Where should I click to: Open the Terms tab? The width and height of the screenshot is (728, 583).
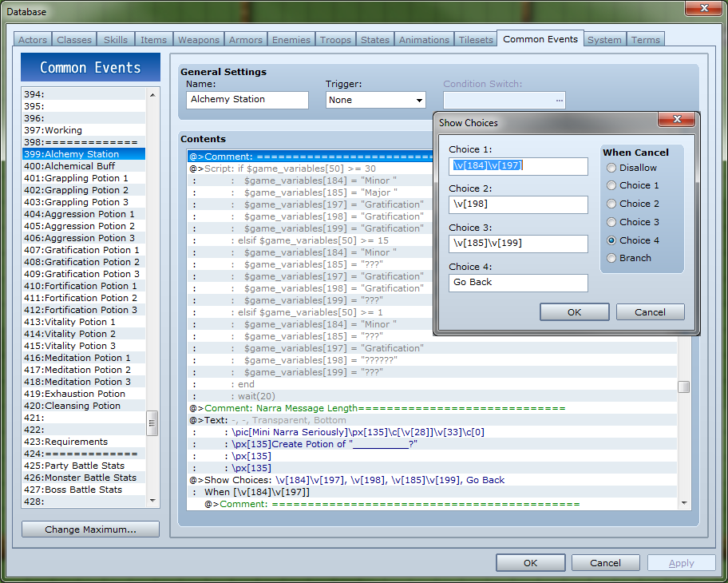(x=645, y=39)
